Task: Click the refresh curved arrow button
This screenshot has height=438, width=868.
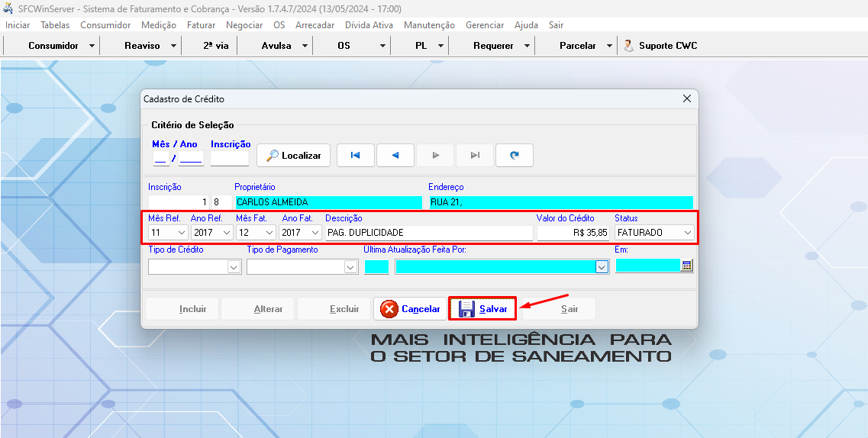Action: click(515, 156)
